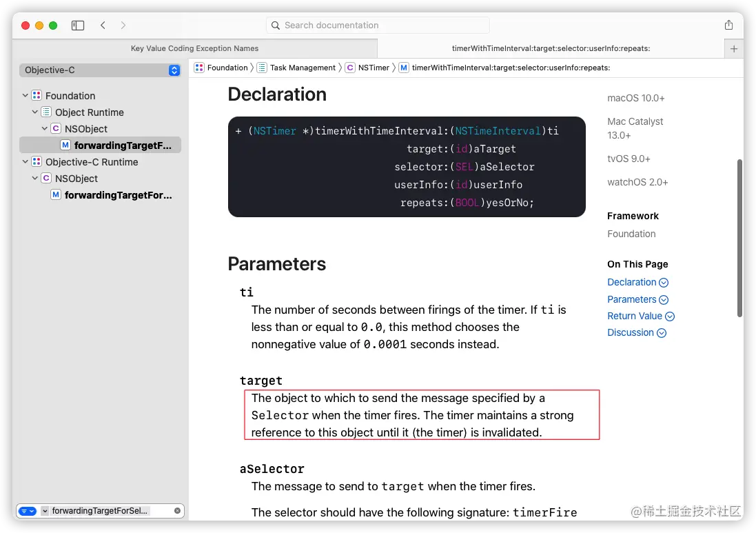Viewport: 756px width, 533px height.
Task: Click the search magnifier icon
Action: [275, 25]
